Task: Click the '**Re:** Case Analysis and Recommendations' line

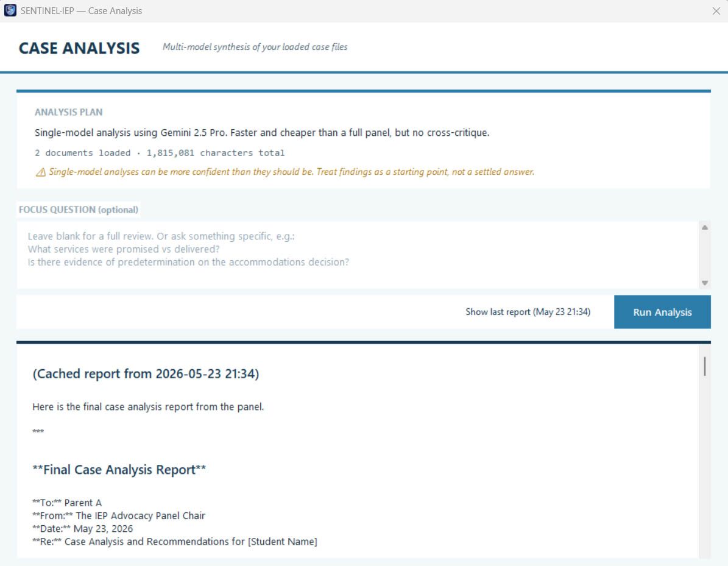Action: [175, 542]
